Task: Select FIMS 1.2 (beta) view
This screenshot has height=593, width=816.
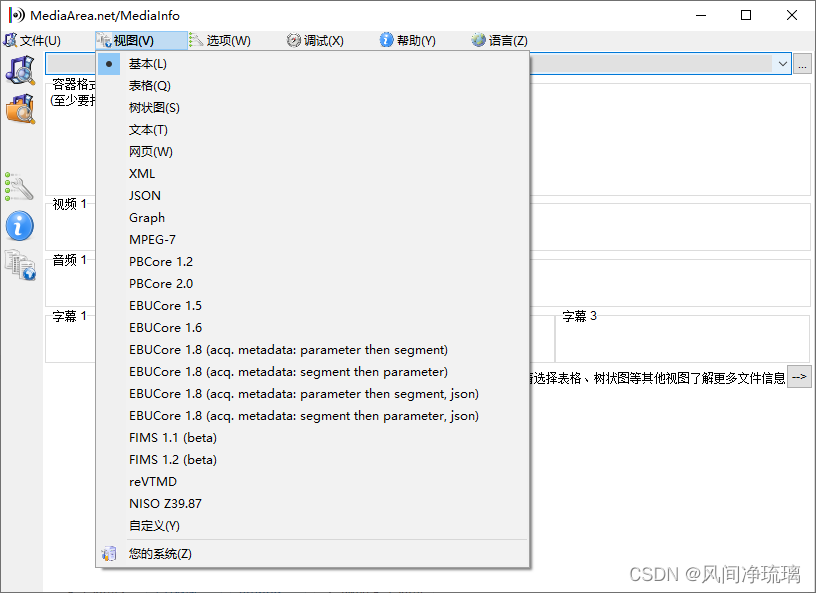Action: click(x=312, y=460)
